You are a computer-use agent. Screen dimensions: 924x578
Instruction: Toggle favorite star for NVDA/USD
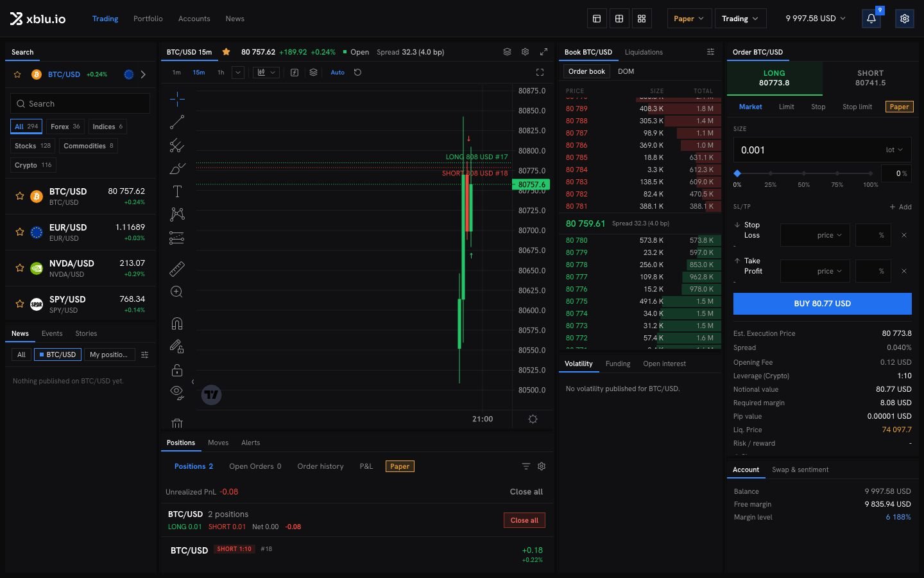coord(20,268)
